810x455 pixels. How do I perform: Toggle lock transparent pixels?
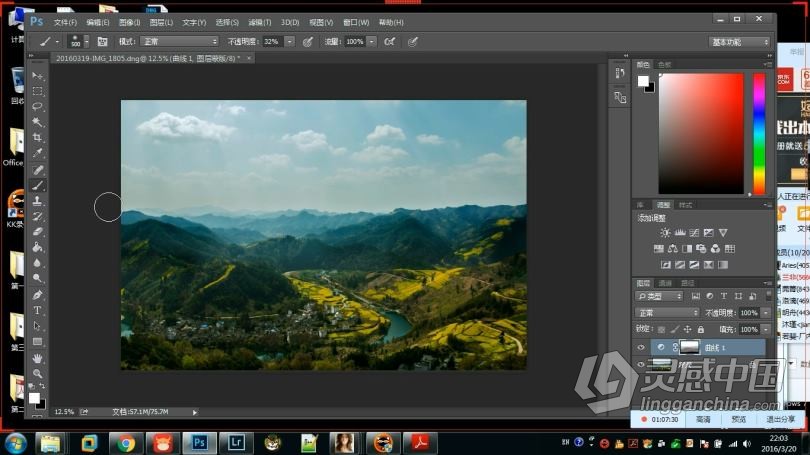point(662,330)
